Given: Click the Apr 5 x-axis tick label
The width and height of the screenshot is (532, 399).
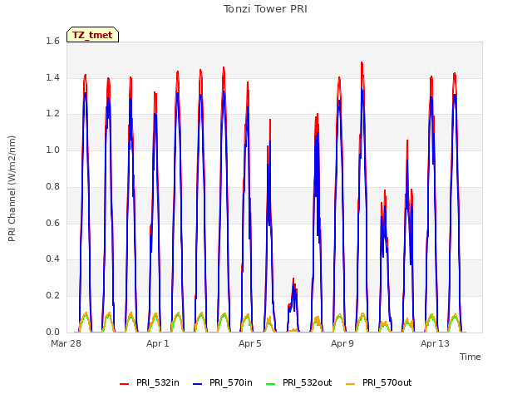Looking at the screenshot, I should pyautogui.click(x=249, y=343).
